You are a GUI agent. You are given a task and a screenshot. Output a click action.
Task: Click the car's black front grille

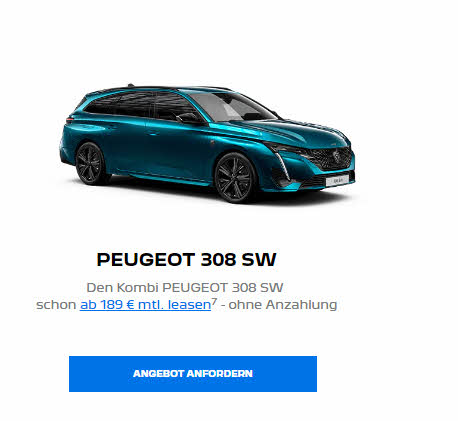pyautogui.click(x=330, y=158)
